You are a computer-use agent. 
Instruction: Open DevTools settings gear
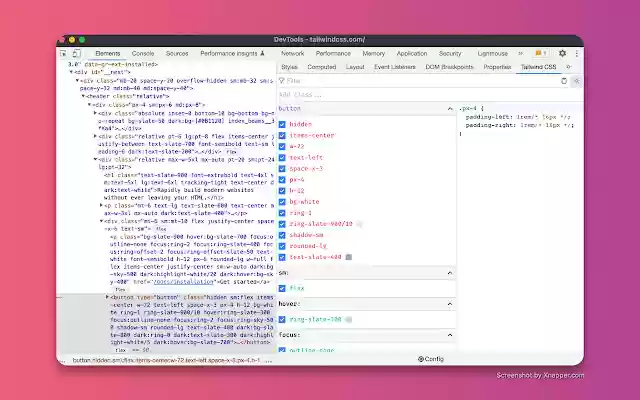point(562,53)
